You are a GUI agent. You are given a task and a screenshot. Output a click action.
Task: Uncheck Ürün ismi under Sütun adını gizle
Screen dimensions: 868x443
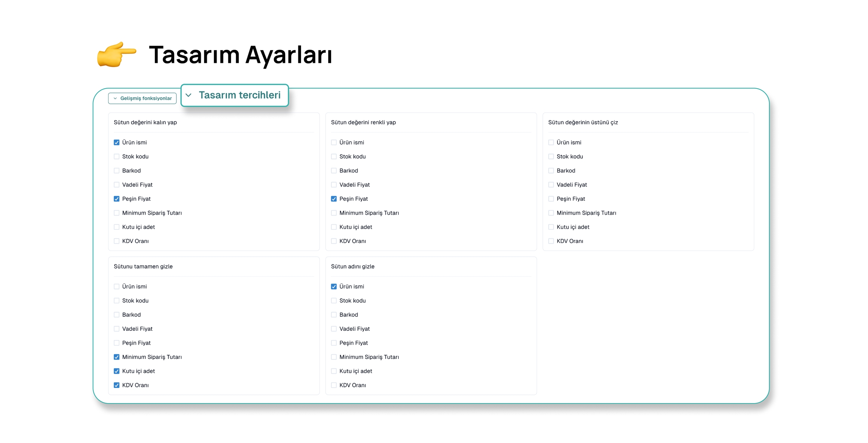point(334,287)
